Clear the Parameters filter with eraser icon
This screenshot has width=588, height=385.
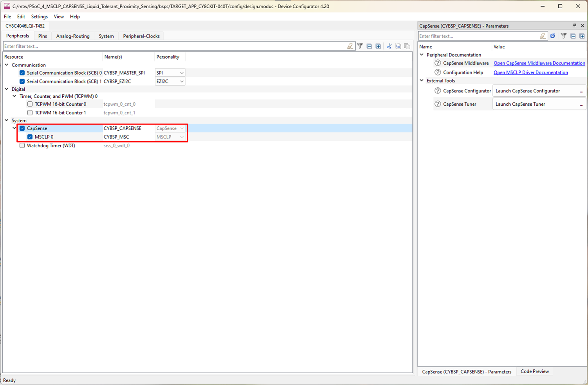543,36
